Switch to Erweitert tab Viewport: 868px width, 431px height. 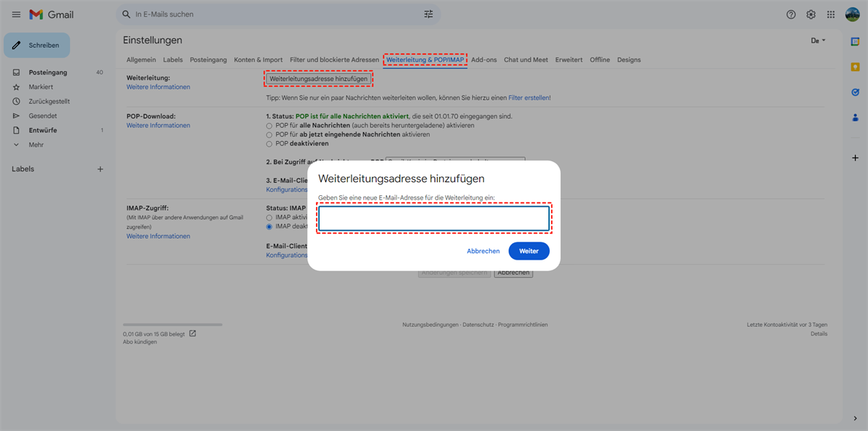569,60
